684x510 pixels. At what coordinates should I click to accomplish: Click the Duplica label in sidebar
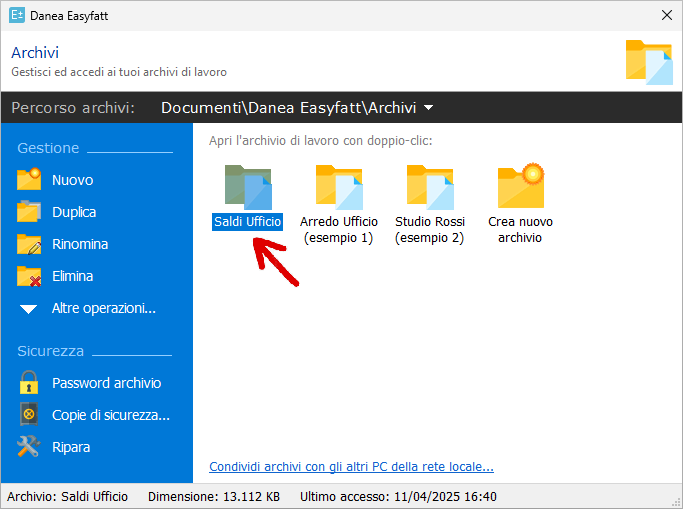pos(74,212)
